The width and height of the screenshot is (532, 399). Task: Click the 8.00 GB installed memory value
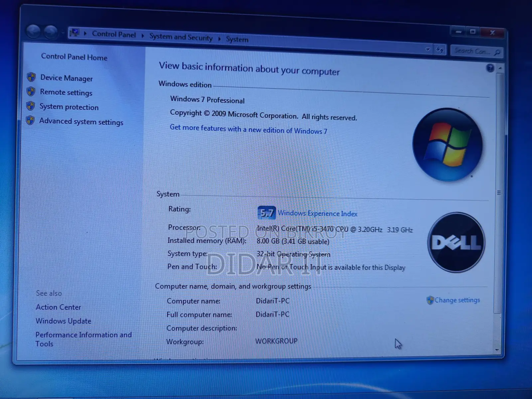[x=293, y=241]
